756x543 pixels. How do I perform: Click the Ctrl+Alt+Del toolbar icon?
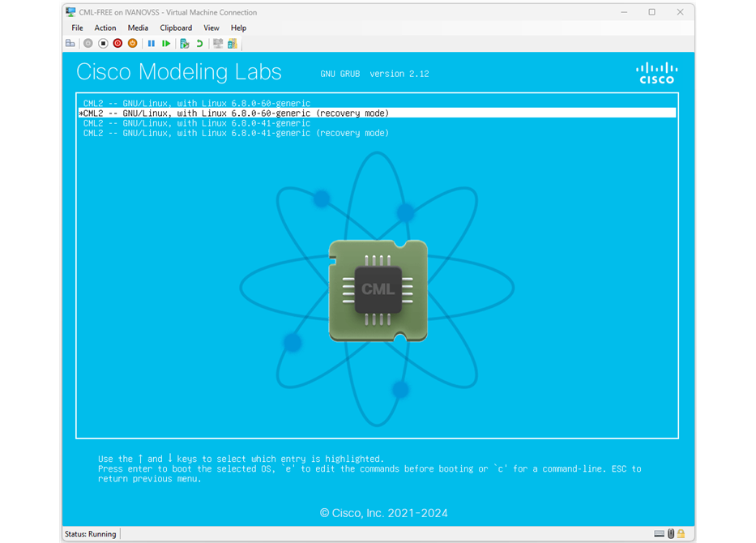pos(70,44)
